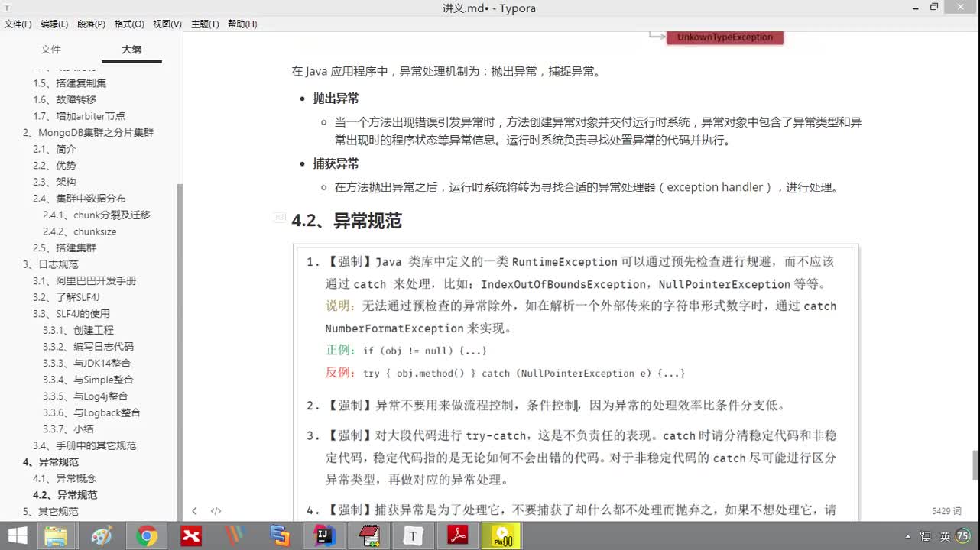This screenshot has width=980, height=550.
Task: Open Google Chrome from the taskbar
Action: tap(147, 536)
